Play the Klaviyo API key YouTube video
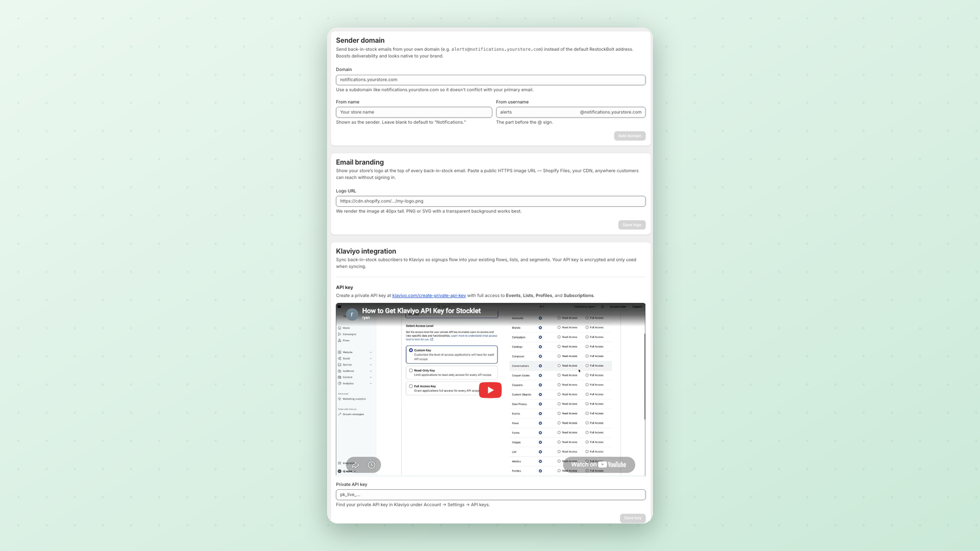Image resolution: width=980 pixels, height=551 pixels. point(490,390)
